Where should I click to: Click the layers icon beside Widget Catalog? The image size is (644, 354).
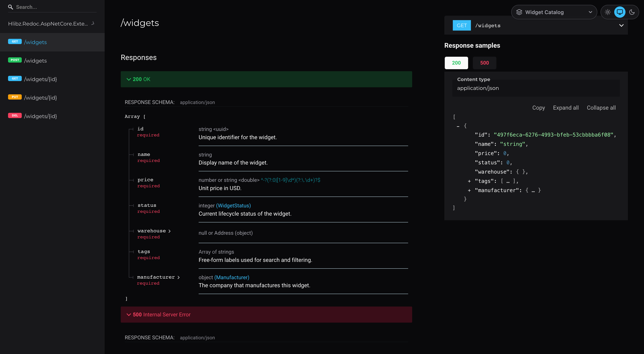click(519, 12)
